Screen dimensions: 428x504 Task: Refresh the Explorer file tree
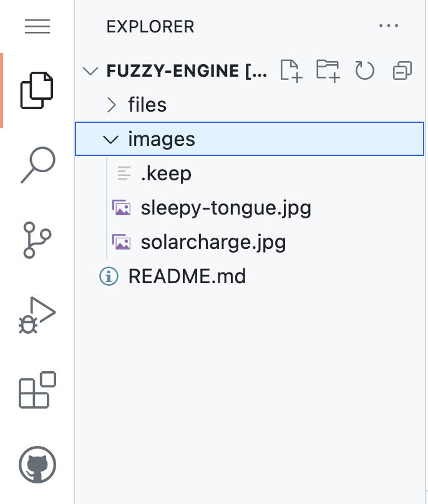click(x=365, y=70)
